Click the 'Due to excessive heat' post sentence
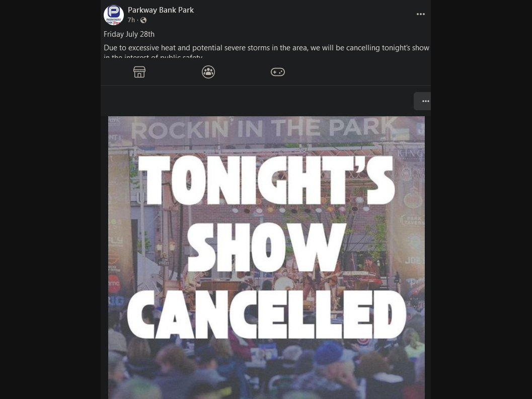 click(266, 48)
